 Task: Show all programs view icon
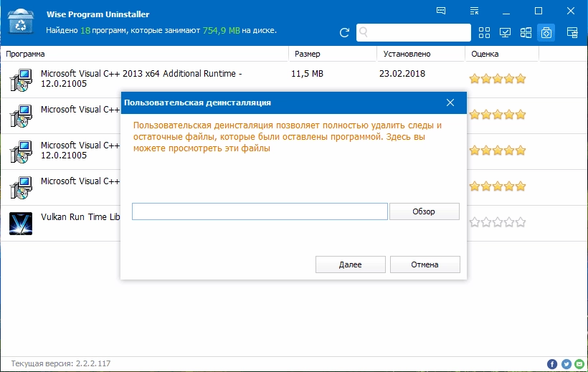tap(484, 33)
